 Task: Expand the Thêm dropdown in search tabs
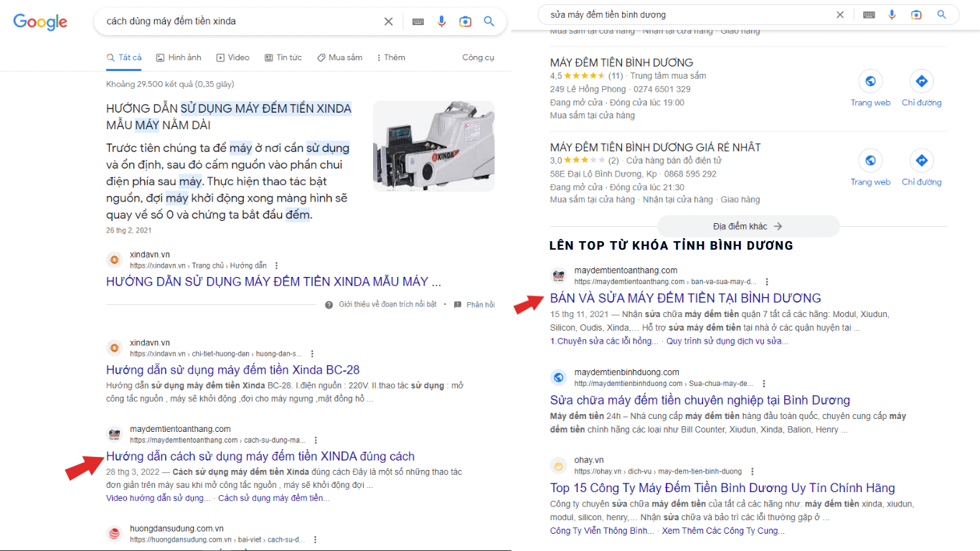pos(390,57)
